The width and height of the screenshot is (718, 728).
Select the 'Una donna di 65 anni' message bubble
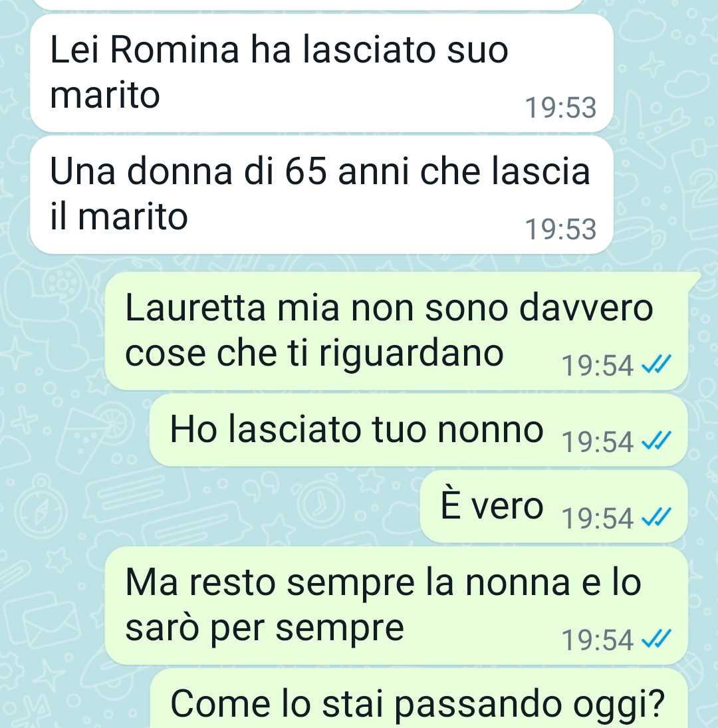click(x=322, y=195)
